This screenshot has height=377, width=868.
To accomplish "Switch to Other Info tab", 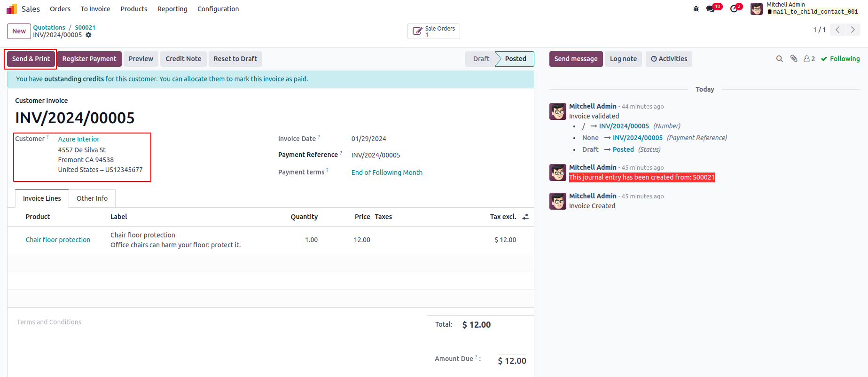I will pyautogui.click(x=92, y=198).
